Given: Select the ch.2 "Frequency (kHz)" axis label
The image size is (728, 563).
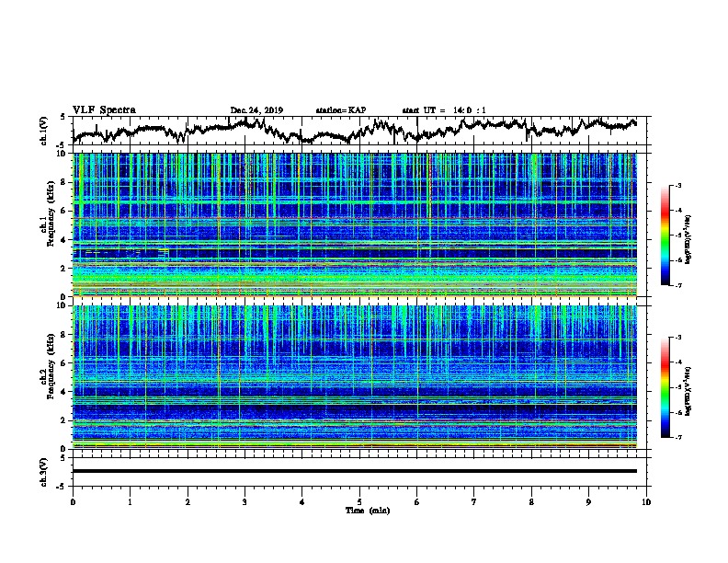Looking at the screenshot, I should tap(51, 366).
